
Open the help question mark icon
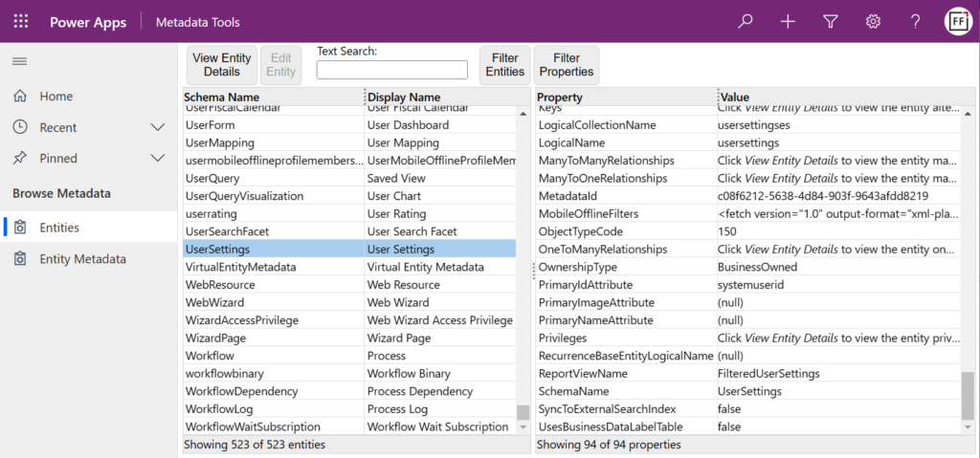(x=915, y=22)
